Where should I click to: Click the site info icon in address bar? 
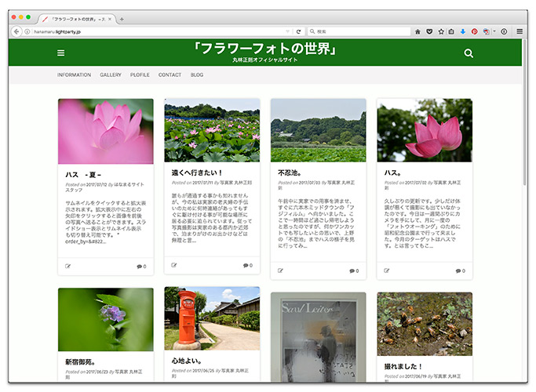pos(27,32)
